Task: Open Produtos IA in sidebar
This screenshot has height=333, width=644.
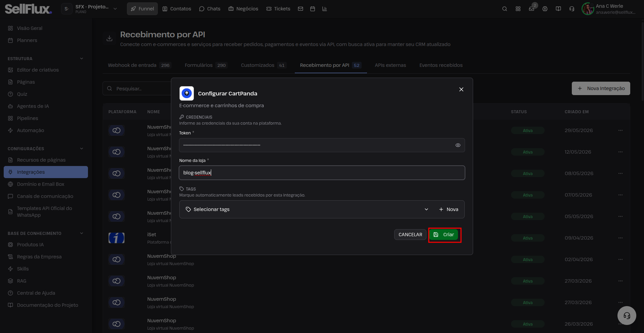Action: click(x=46, y=245)
